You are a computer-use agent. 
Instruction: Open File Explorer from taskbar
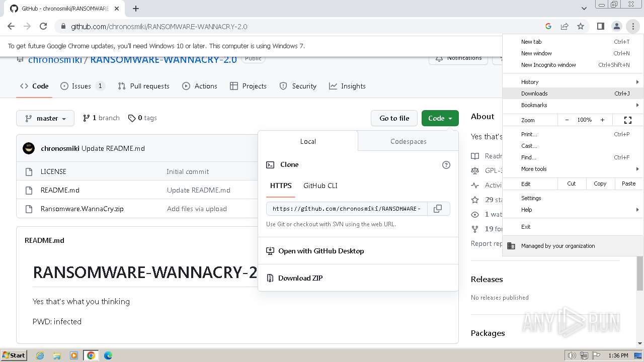coord(57,355)
